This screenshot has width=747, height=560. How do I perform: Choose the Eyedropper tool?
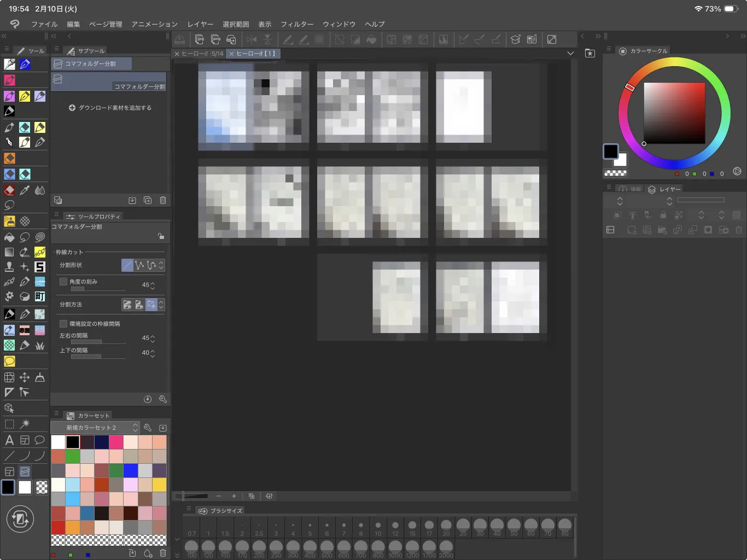pyautogui.click(x=25, y=190)
